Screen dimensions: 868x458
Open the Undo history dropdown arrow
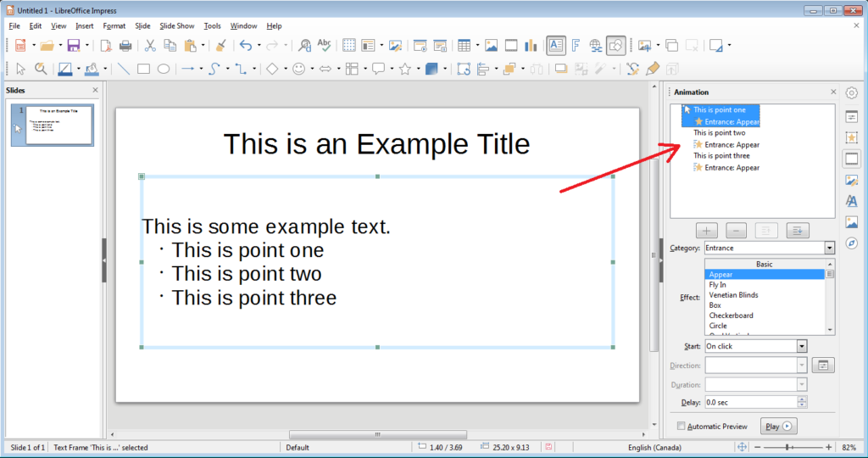point(259,46)
